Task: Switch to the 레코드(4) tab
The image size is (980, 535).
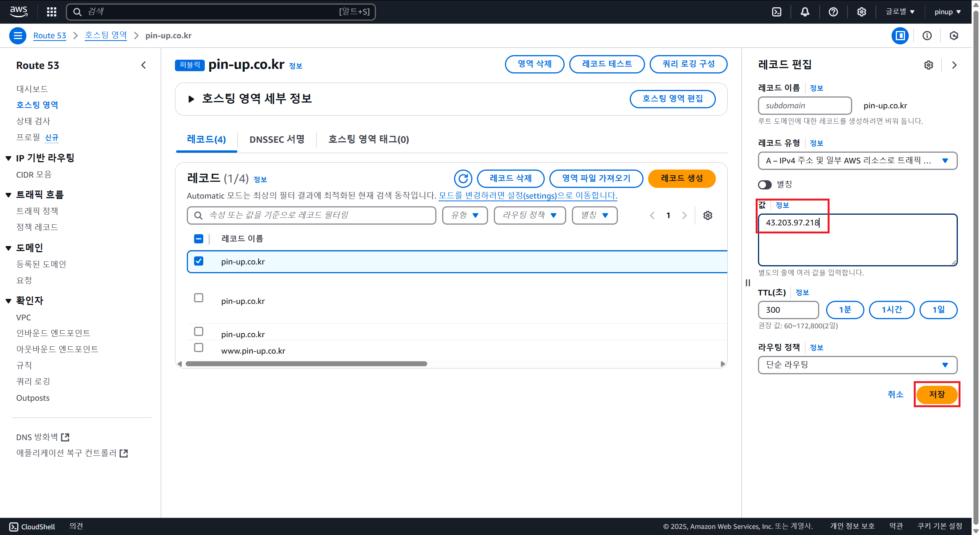Action: pyautogui.click(x=206, y=139)
